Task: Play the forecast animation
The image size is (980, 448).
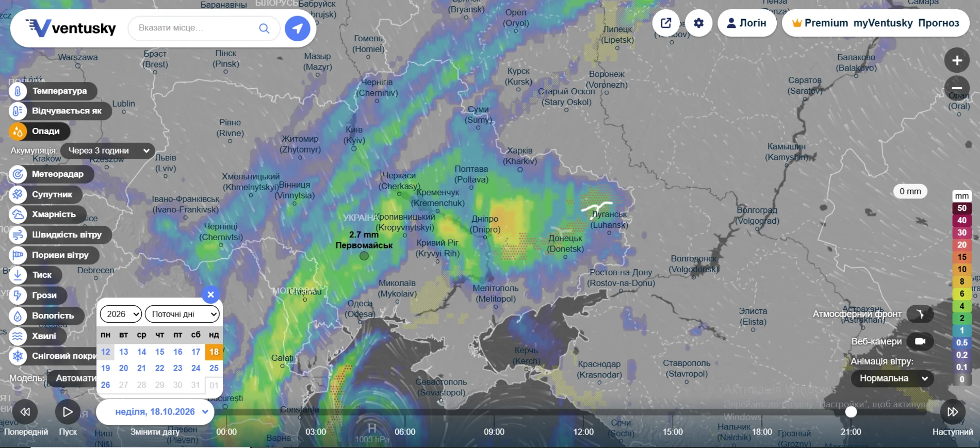Action: pos(68,412)
